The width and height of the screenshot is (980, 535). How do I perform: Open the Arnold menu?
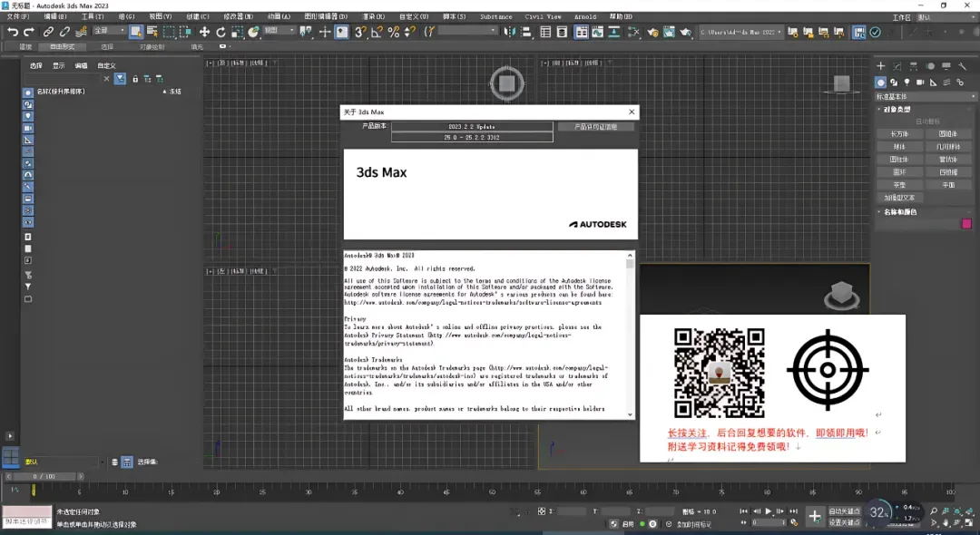pos(585,17)
